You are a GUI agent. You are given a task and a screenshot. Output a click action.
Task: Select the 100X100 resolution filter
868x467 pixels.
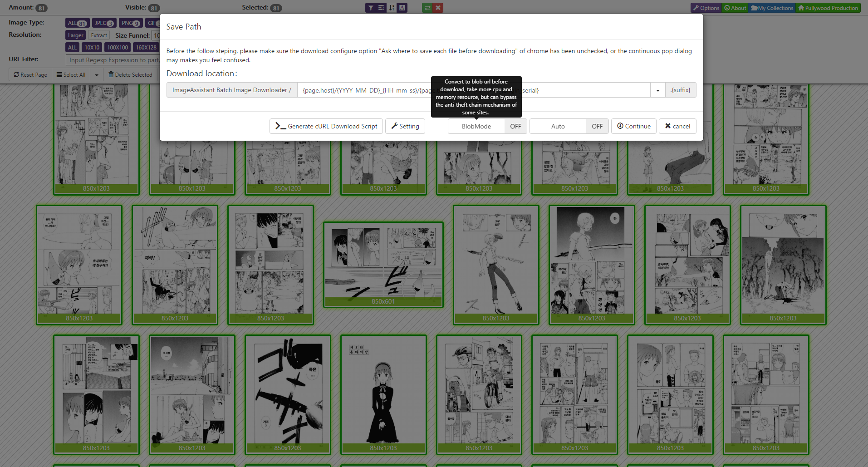(118, 47)
